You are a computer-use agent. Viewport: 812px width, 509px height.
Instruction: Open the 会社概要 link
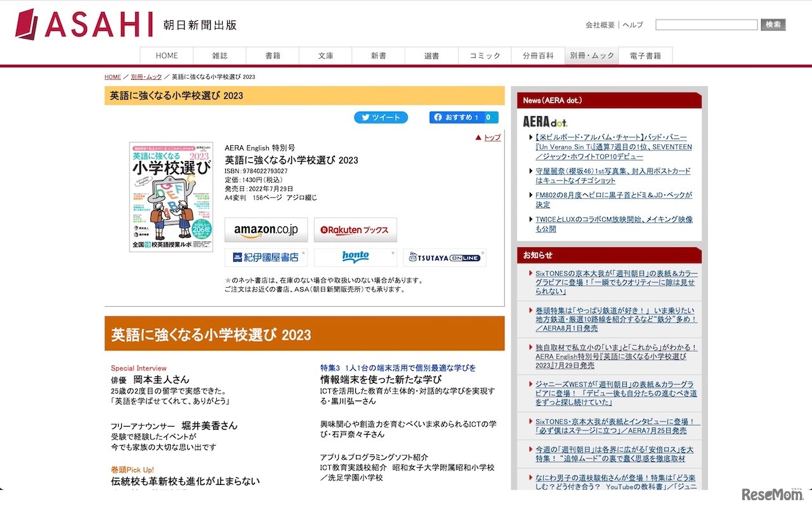click(600, 25)
